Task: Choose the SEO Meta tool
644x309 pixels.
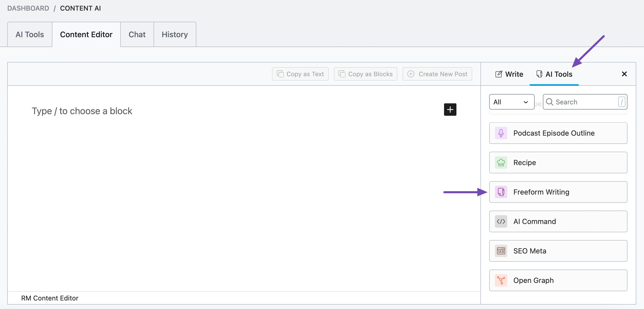Action: [x=558, y=251]
